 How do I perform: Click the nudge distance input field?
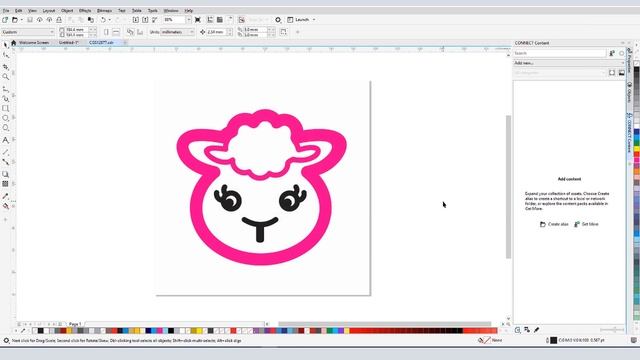point(216,32)
